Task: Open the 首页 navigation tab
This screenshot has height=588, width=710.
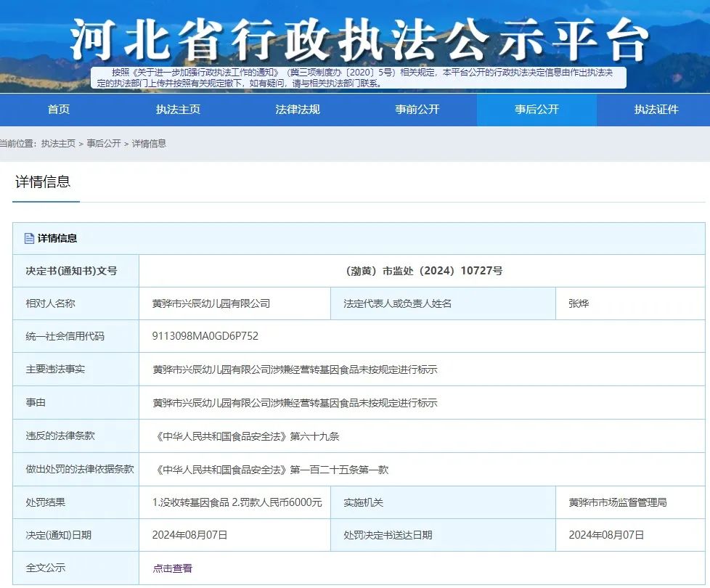Action: (59, 110)
